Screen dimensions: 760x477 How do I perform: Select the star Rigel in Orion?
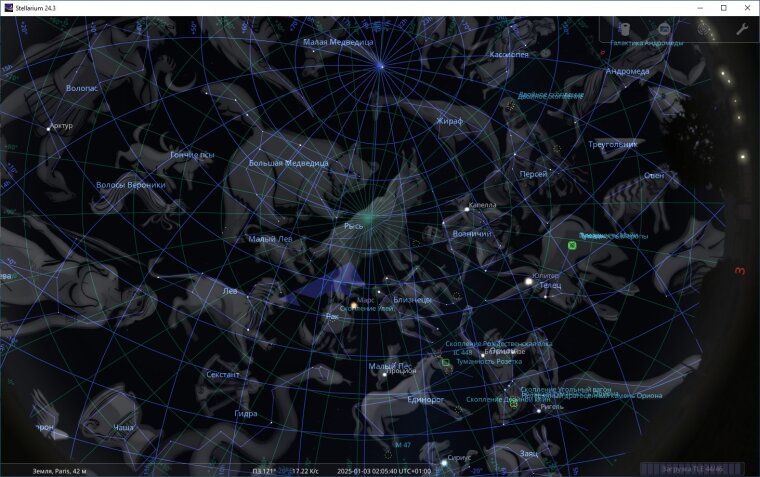pyautogui.click(x=534, y=408)
